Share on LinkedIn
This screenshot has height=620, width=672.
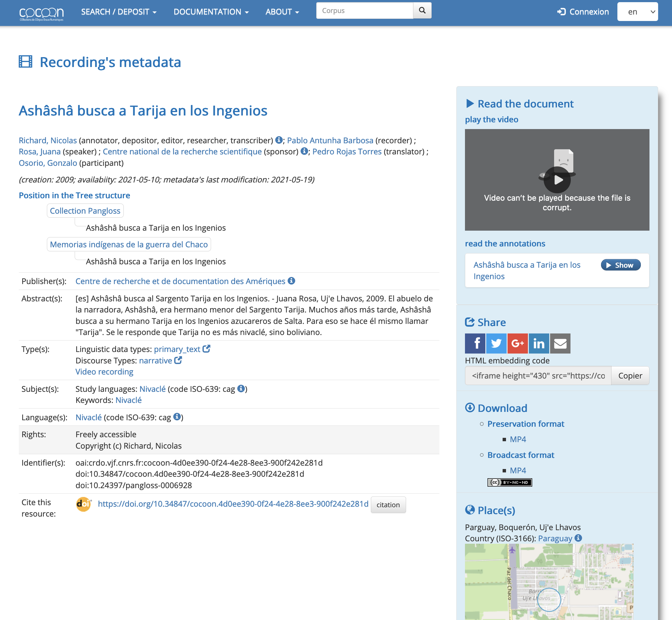[x=539, y=343]
